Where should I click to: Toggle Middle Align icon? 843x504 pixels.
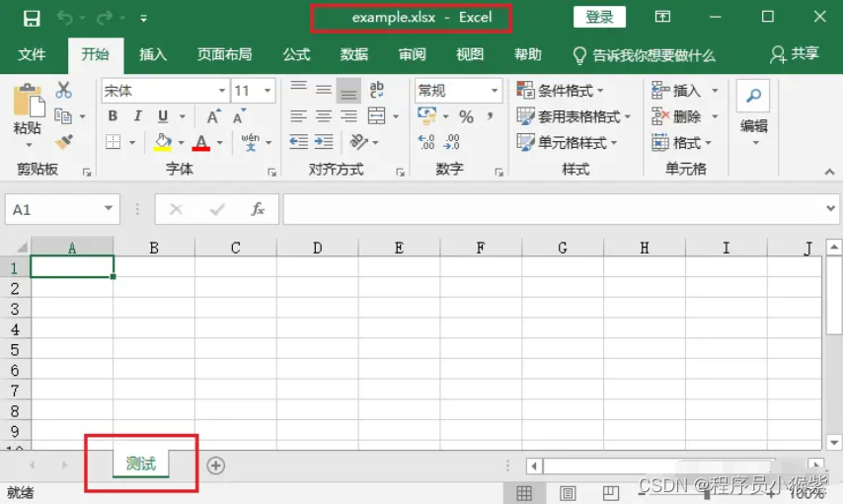(324, 90)
